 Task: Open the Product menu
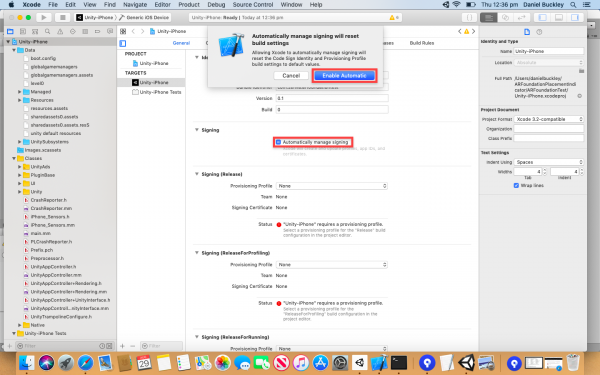tap(189, 5)
